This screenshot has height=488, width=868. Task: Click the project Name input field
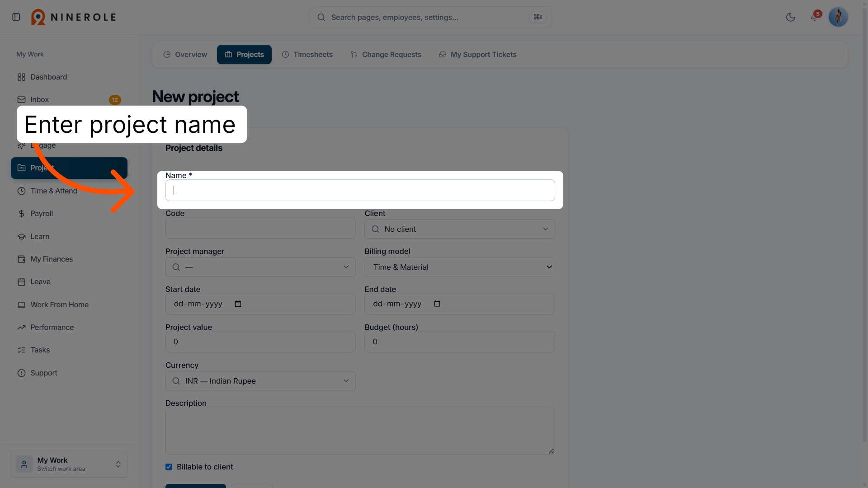[360, 191]
